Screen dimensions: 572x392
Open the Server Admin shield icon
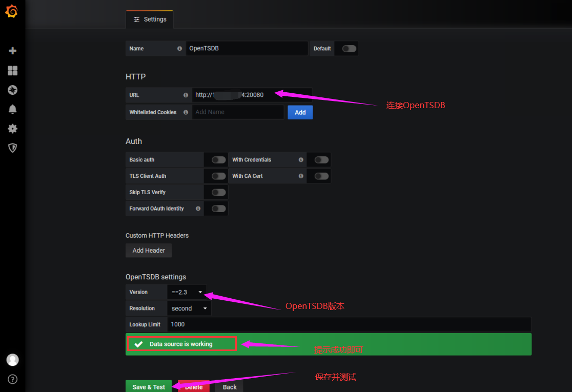click(12, 148)
